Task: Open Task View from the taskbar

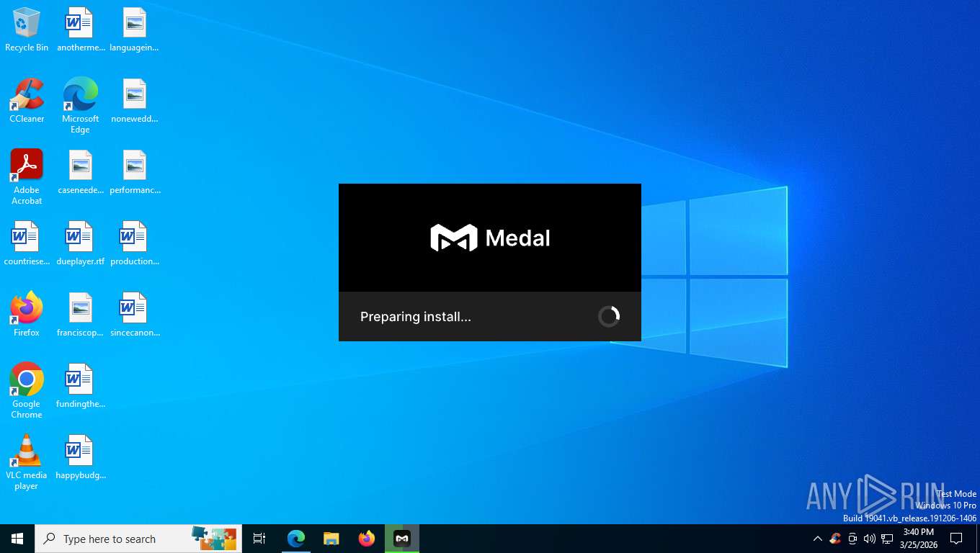Action: point(259,539)
